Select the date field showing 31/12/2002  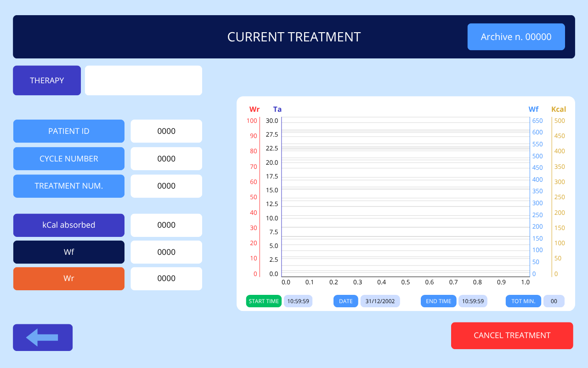click(x=380, y=301)
